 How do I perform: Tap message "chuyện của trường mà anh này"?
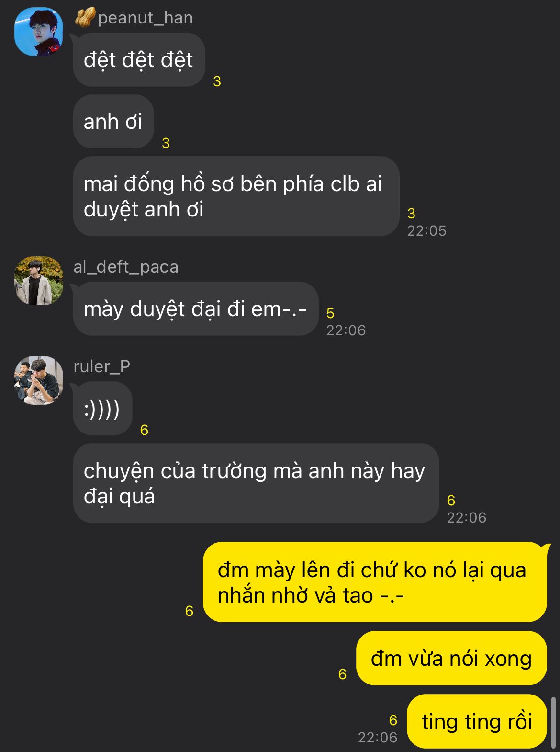coord(256,483)
